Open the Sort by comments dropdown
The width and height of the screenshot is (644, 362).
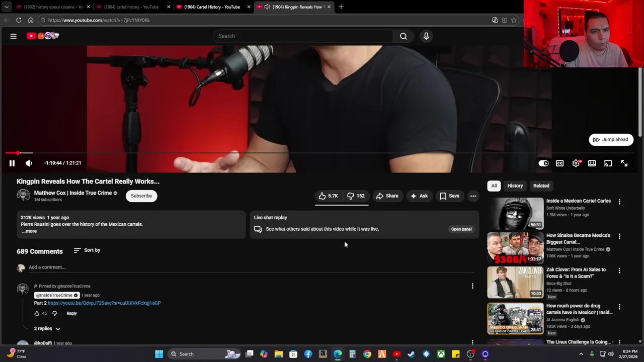pyautogui.click(x=87, y=250)
